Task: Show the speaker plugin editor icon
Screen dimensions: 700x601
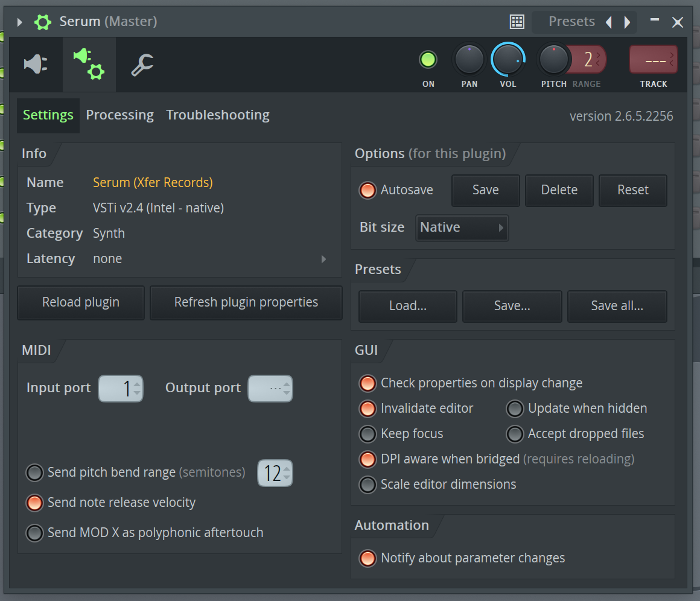Action: [36, 64]
